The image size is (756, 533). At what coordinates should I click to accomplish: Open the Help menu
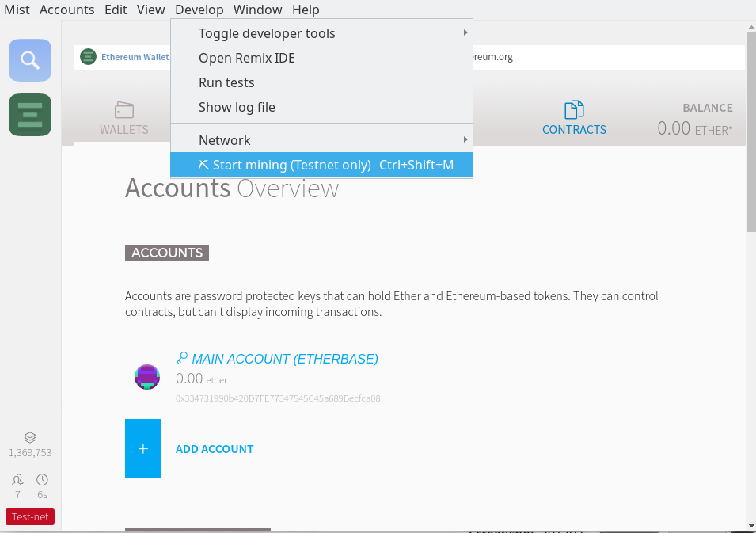tap(306, 10)
